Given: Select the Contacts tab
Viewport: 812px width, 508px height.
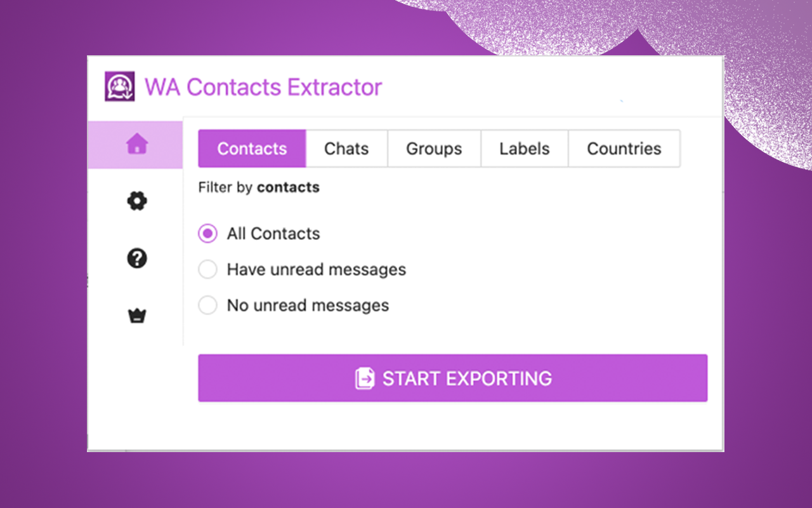Looking at the screenshot, I should coord(252,148).
